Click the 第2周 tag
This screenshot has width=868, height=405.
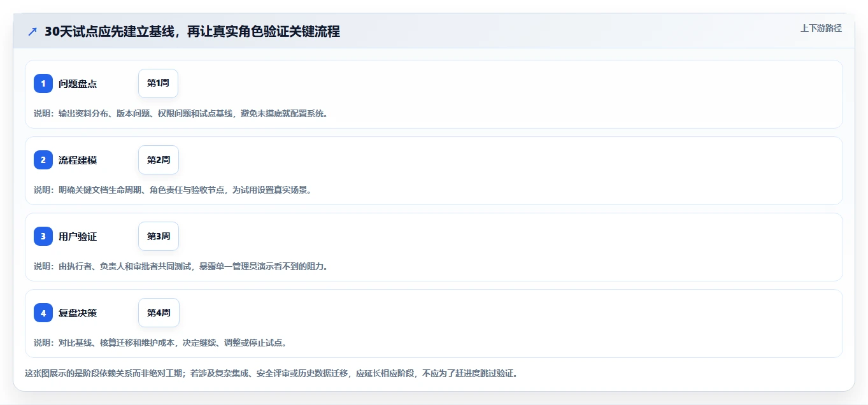pos(159,160)
